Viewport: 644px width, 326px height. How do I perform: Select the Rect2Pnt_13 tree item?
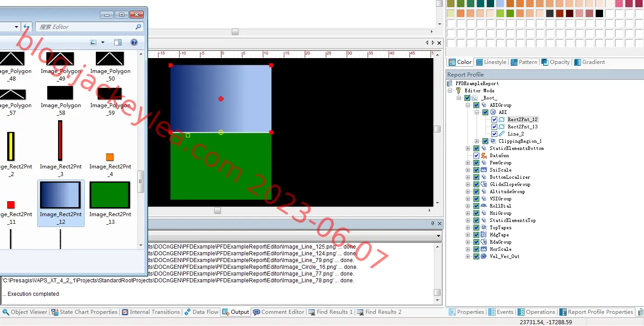[x=522, y=127]
